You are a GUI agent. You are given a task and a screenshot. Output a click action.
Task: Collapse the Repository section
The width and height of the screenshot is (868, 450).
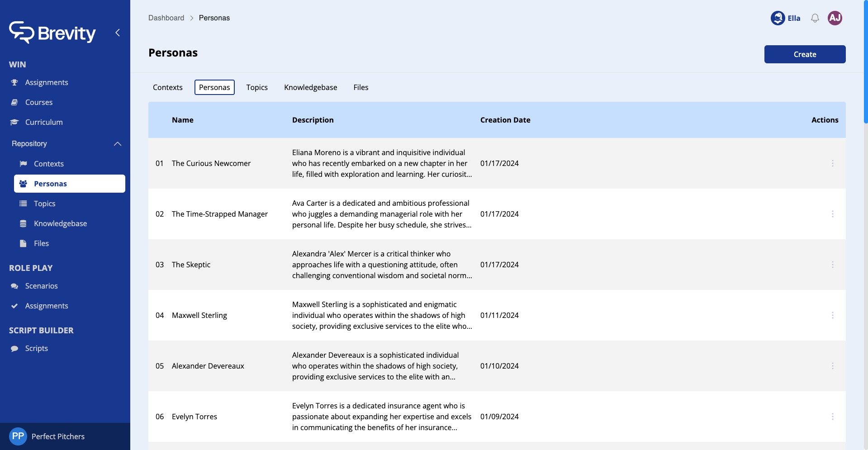click(118, 144)
